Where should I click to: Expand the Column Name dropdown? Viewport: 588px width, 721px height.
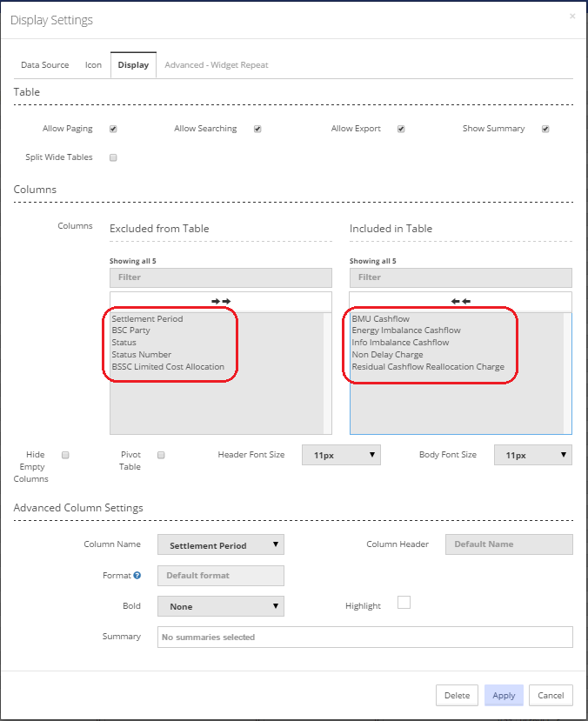tap(221, 545)
